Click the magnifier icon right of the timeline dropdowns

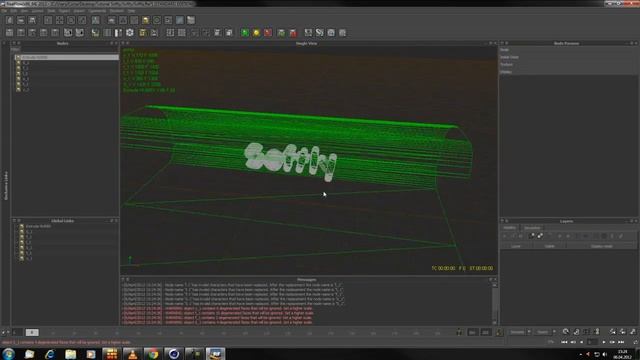[566, 332]
